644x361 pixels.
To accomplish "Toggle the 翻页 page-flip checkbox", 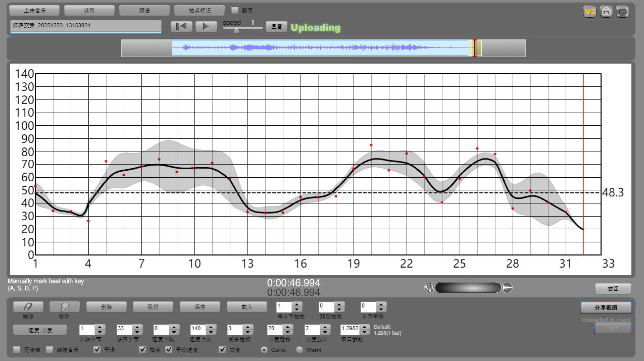I will 235,10.
